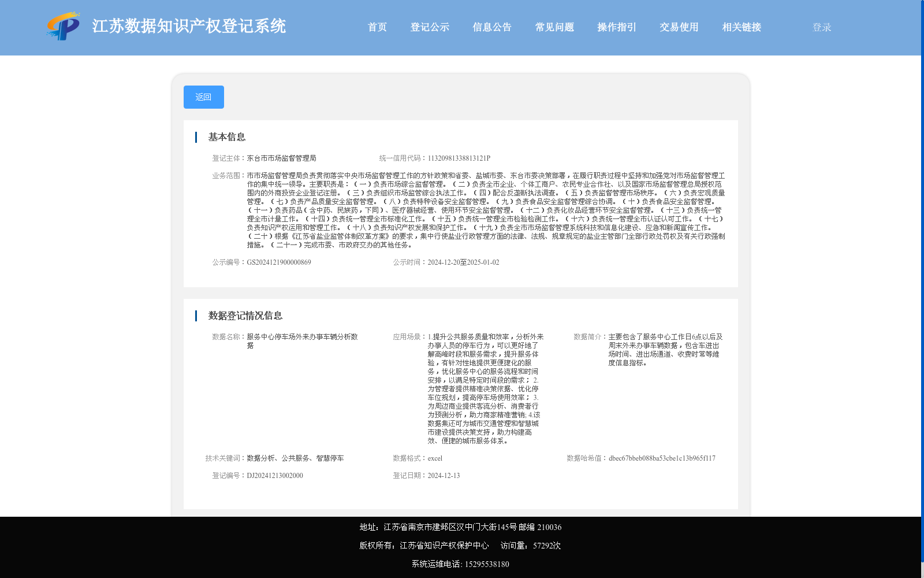Viewport: 924px width, 578px height.
Task: Select the credit code 11320981338813121P
Action: coord(459,158)
